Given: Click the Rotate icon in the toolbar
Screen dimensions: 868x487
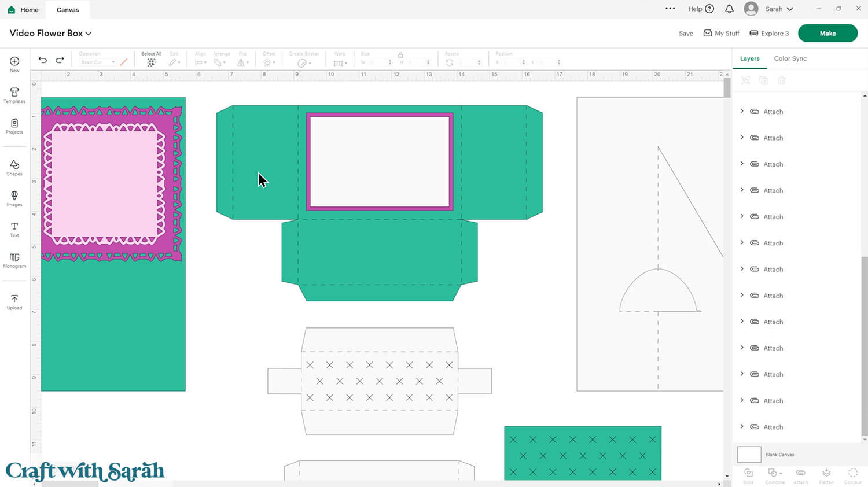Looking at the screenshot, I should click(449, 62).
